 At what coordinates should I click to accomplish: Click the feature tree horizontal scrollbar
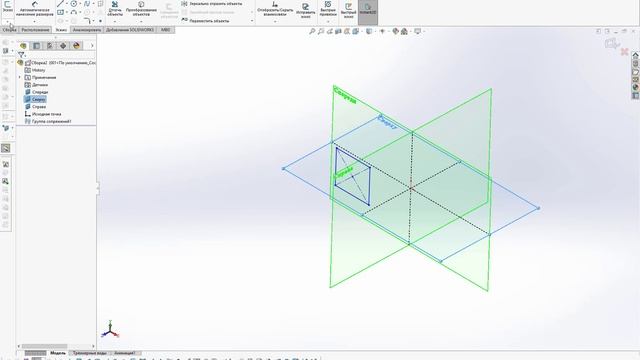[44, 346]
